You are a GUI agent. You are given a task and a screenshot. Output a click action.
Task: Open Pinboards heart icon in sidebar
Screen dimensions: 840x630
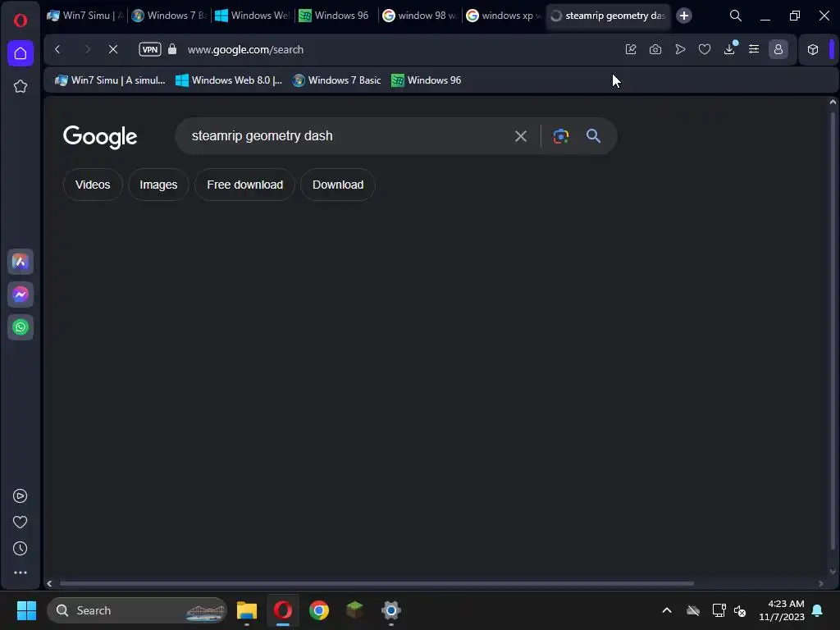[20, 522]
